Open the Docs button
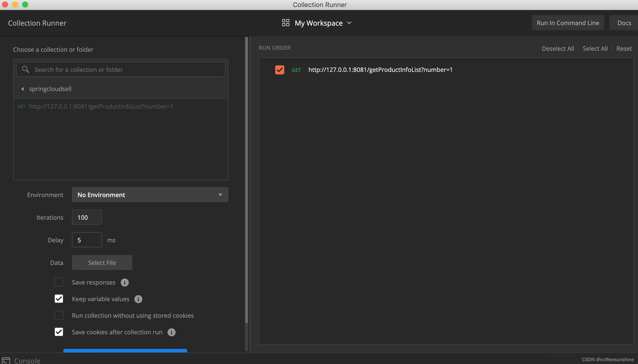638x364 pixels. point(624,23)
